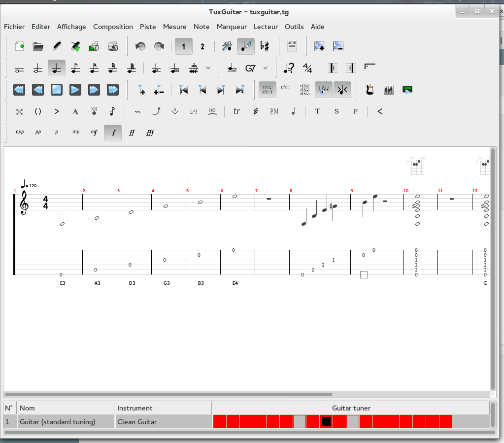Open song author properties
This screenshot has width=504, height=443.
tap(292, 46)
